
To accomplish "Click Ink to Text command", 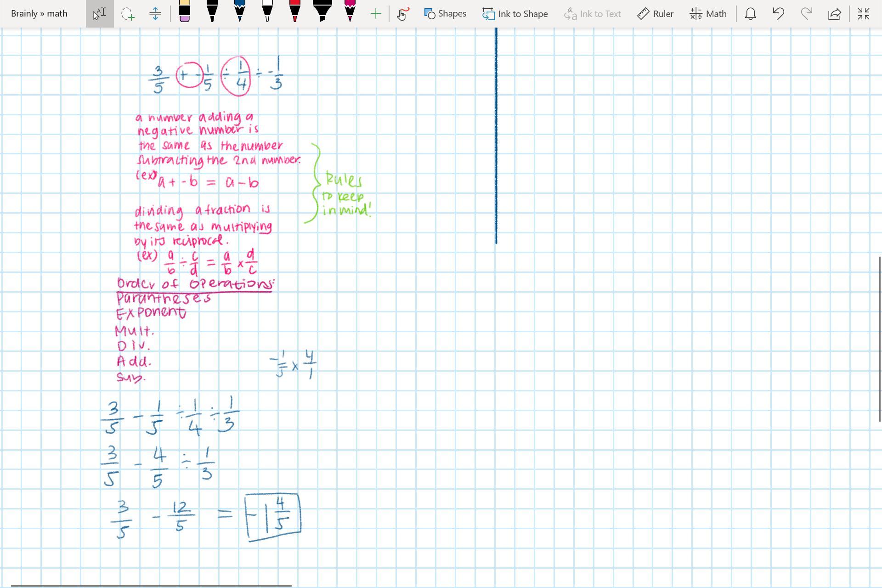I will pos(593,14).
